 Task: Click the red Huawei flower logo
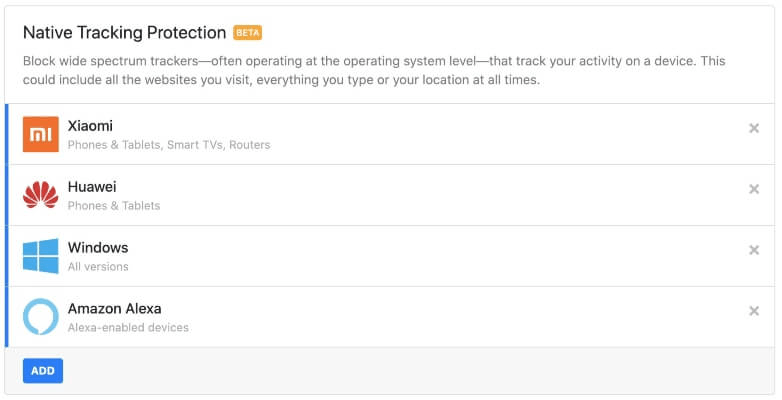pos(40,195)
